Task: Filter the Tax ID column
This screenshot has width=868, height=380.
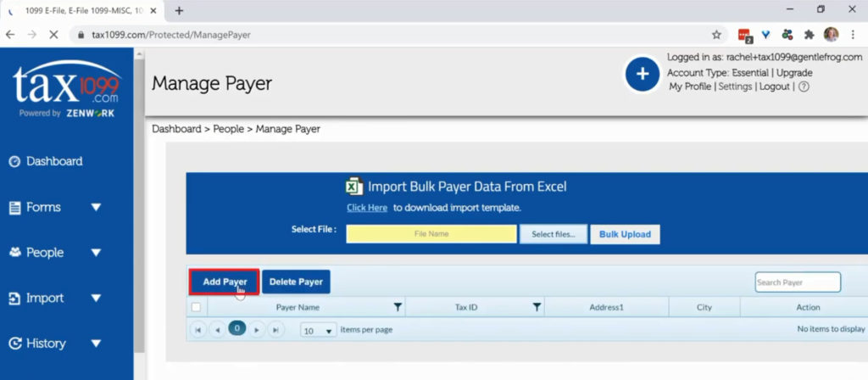Action: (536, 307)
